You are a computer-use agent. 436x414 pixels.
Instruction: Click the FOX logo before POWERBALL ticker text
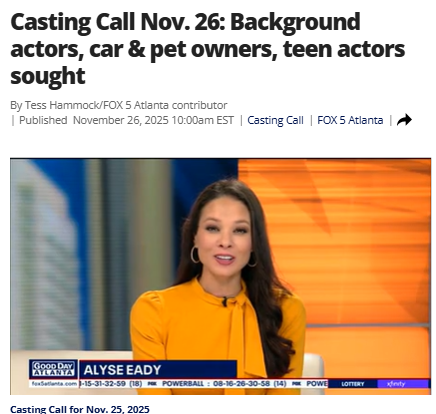152,384
